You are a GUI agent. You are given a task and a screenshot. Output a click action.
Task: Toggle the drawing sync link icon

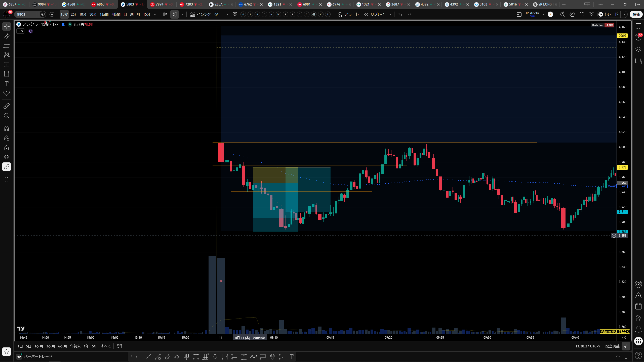click(7, 167)
